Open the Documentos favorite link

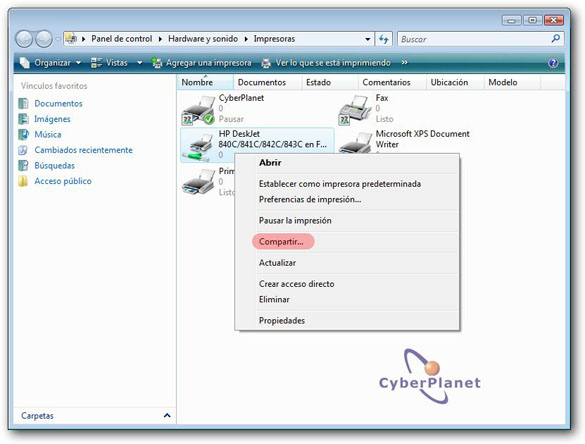pos(58,103)
